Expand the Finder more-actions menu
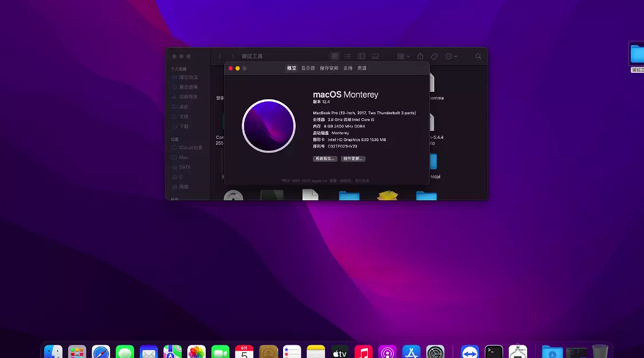644x358 pixels. pos(451,56)
